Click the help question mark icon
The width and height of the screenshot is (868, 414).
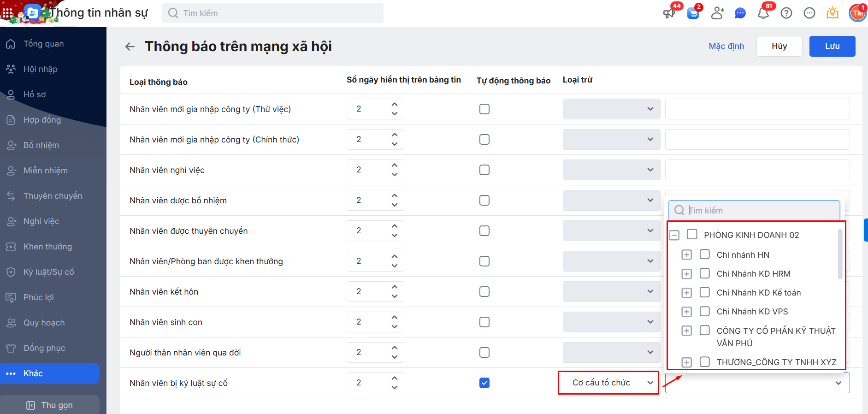(786, 13)
